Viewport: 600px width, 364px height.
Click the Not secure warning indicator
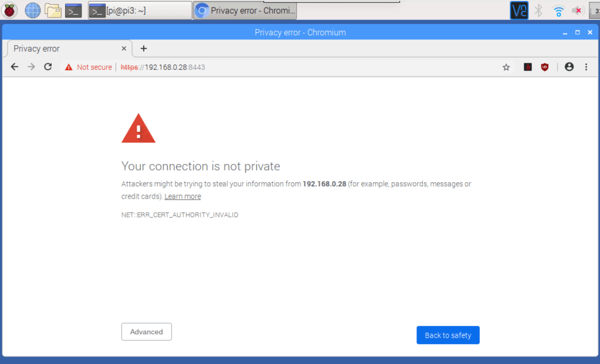tap(88, 67)
